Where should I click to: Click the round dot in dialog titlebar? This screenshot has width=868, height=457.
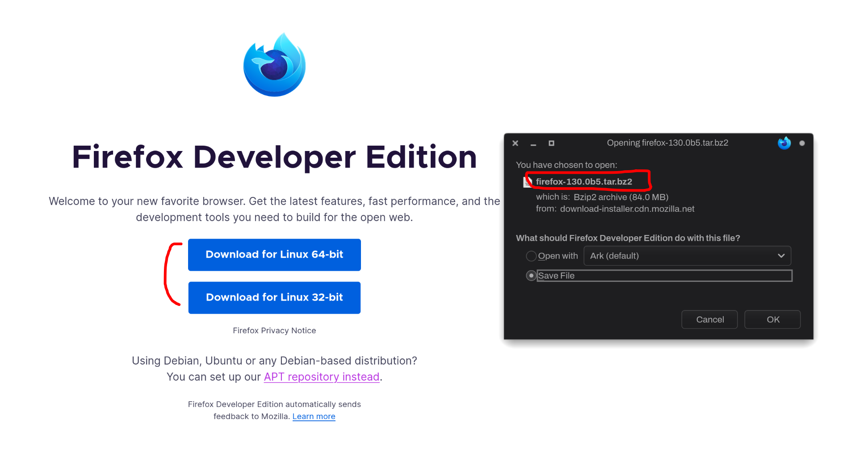(x=802, y=143)
